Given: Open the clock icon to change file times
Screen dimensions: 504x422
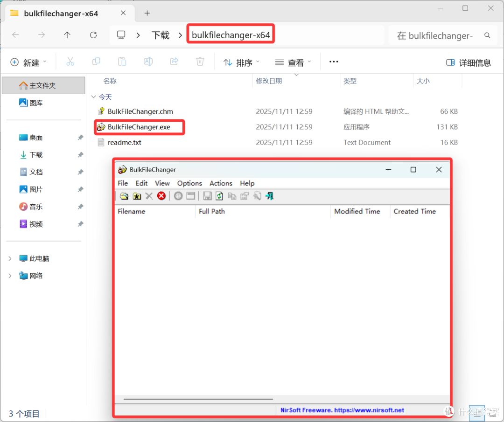Looking at the screenshot, I should pos(178,196).
